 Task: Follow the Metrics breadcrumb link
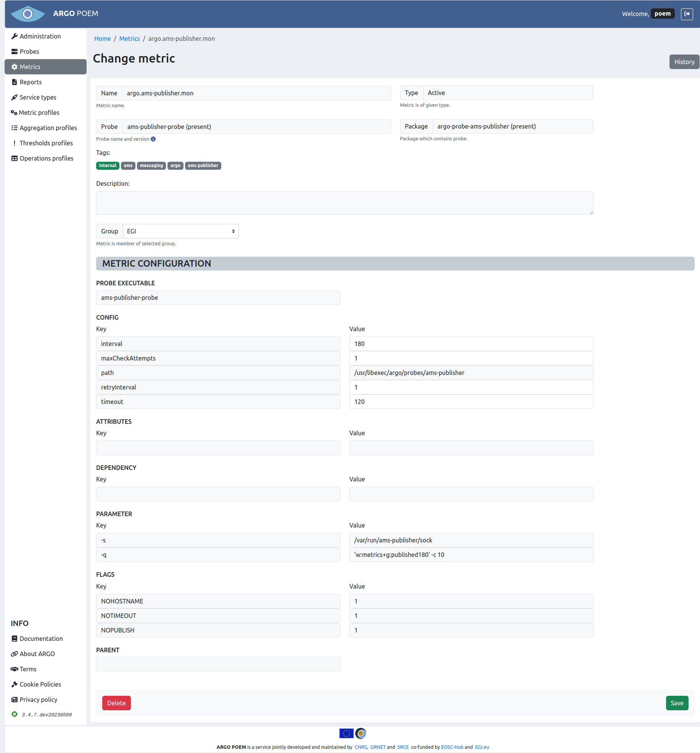pyautogui.click(x=129, y=39)
